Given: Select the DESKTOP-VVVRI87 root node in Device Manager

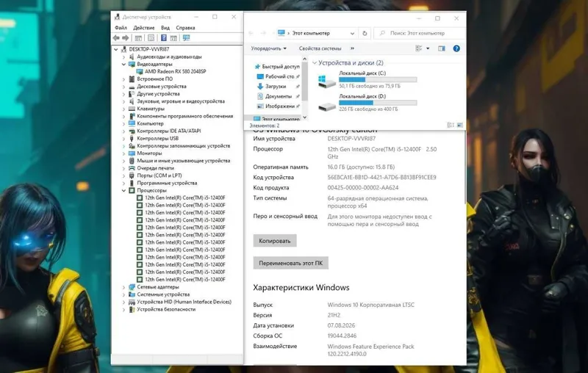Looking at the screenshot, I should pyautogui.click(x=149, y=49).
